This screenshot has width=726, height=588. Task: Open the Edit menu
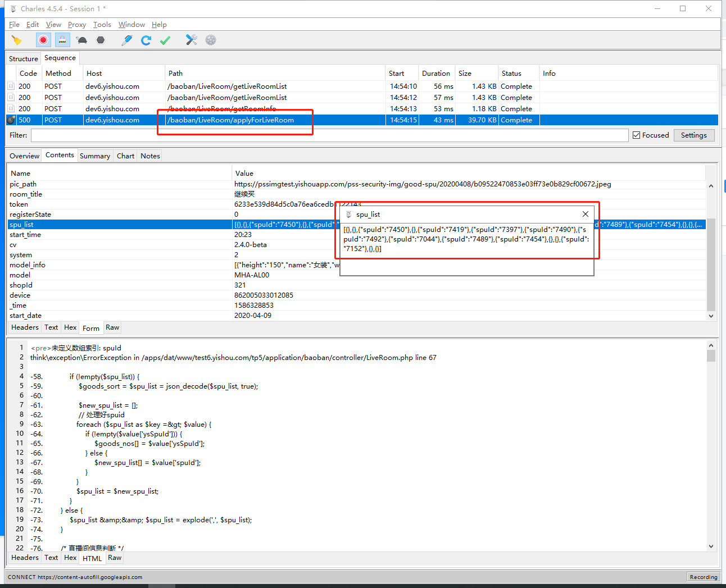[x=33, y=25]
